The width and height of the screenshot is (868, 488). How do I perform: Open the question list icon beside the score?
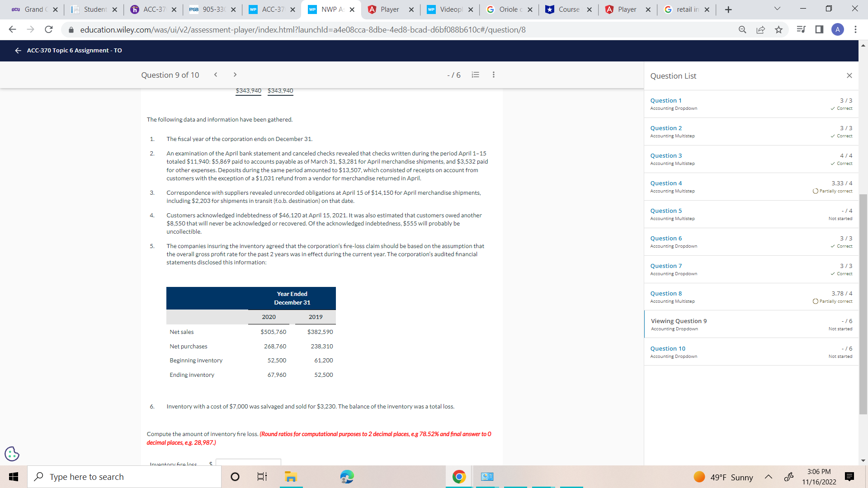point(475,75)
